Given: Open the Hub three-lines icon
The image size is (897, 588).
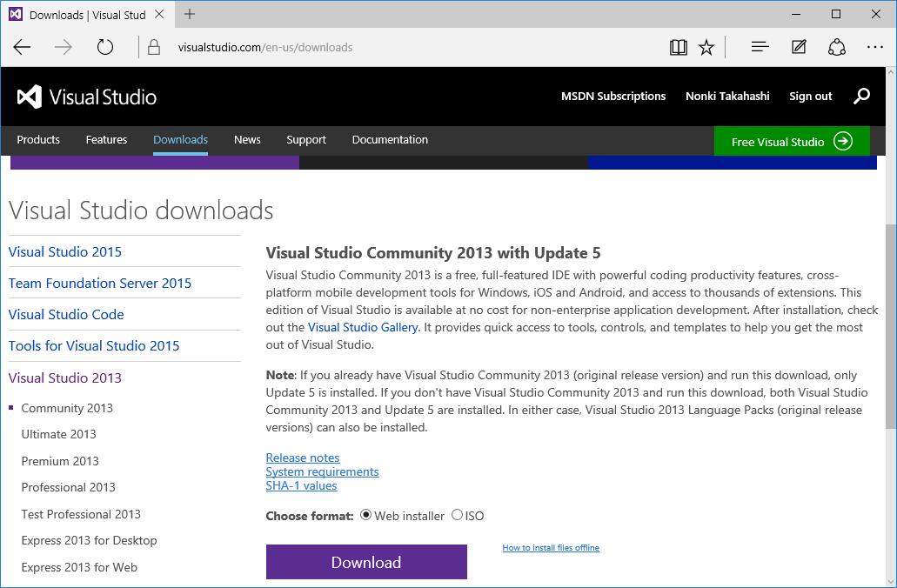Looking at the screenshot, I should 760,47.
